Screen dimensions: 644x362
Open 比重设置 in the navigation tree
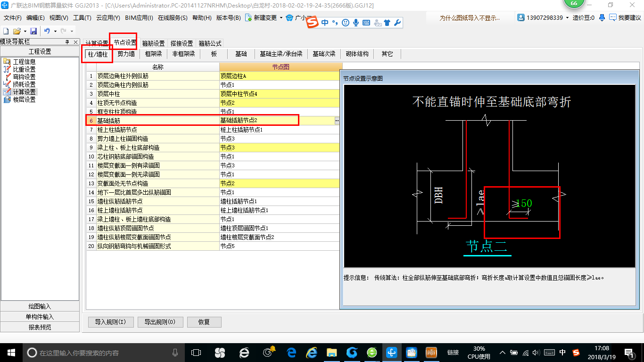[x=24, y=69]
